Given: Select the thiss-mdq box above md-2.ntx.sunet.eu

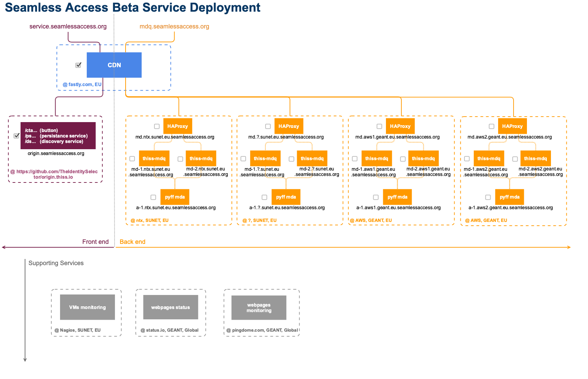Looking at the screenshot, I should 201,158.
